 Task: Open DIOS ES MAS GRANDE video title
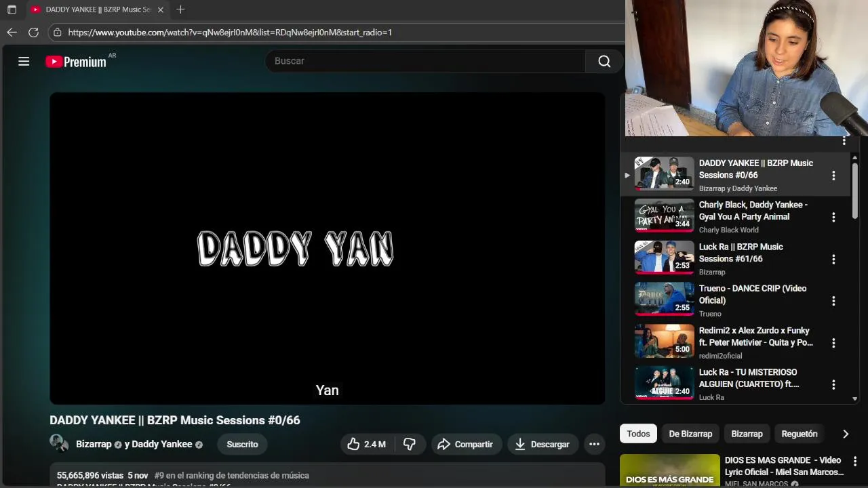(x=783, y=466)
